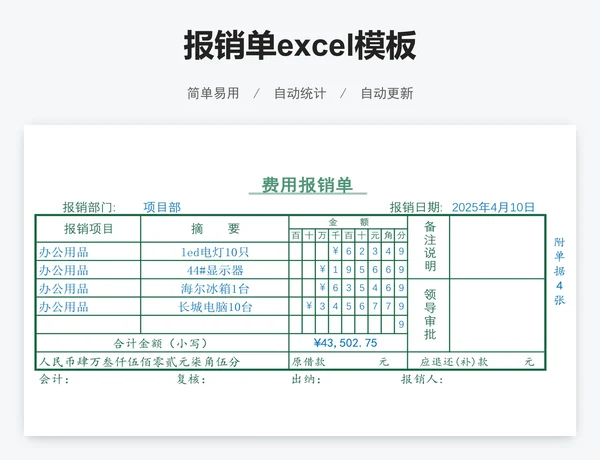Select the cell 44#显示器
Viewport: 600px width, 460px height.
click(x=215, y=270)
